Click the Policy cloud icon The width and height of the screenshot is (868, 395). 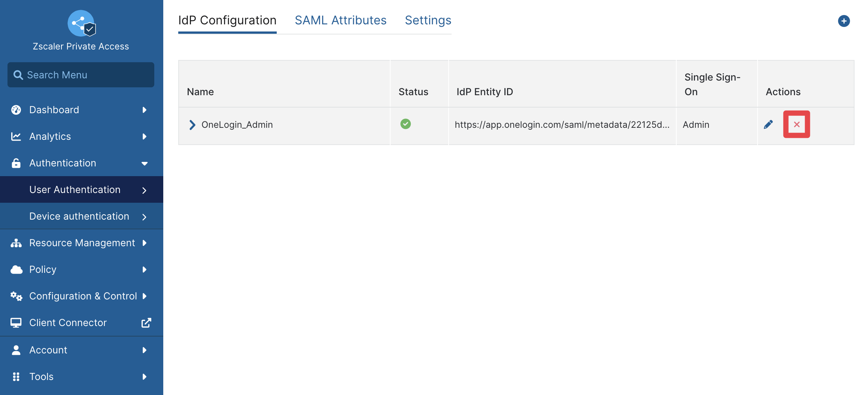coord(16,269)
